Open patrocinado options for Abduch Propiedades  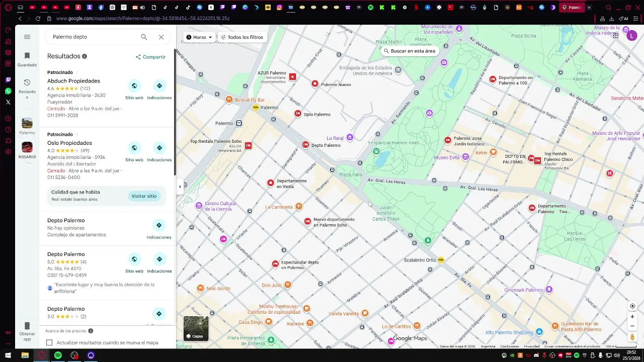click(x=77, y=72)
